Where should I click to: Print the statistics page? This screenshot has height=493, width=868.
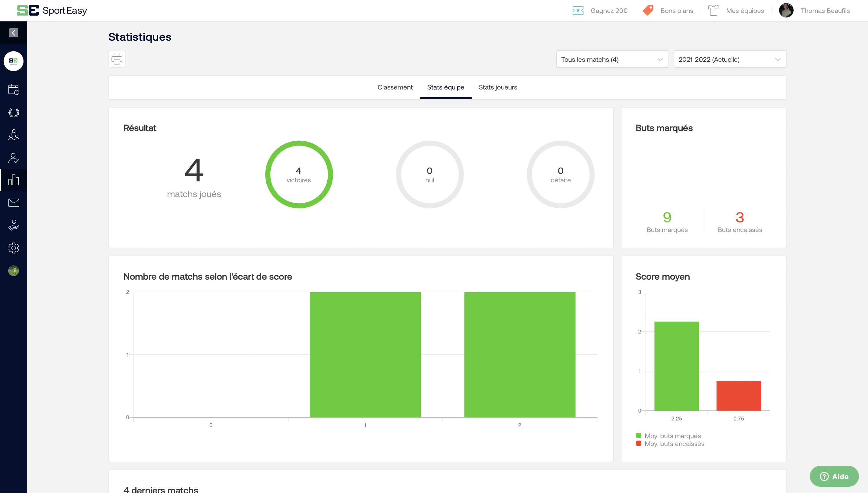click(x=117, y=59)
